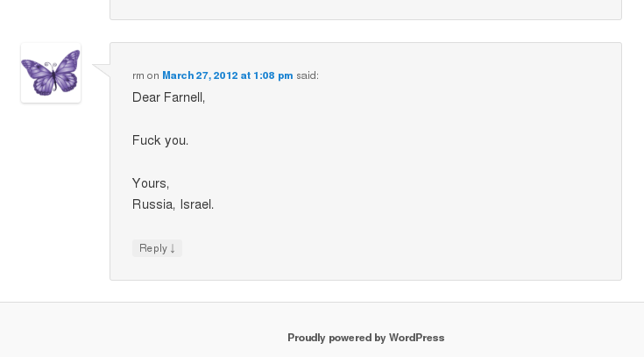Open the March 27, 2012 comment permalink
The image size is (644, 357).
pos(227,75)
